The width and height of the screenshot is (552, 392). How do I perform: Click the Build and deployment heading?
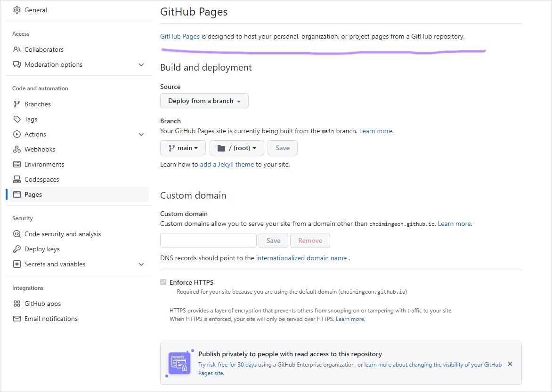click(206, 67)
